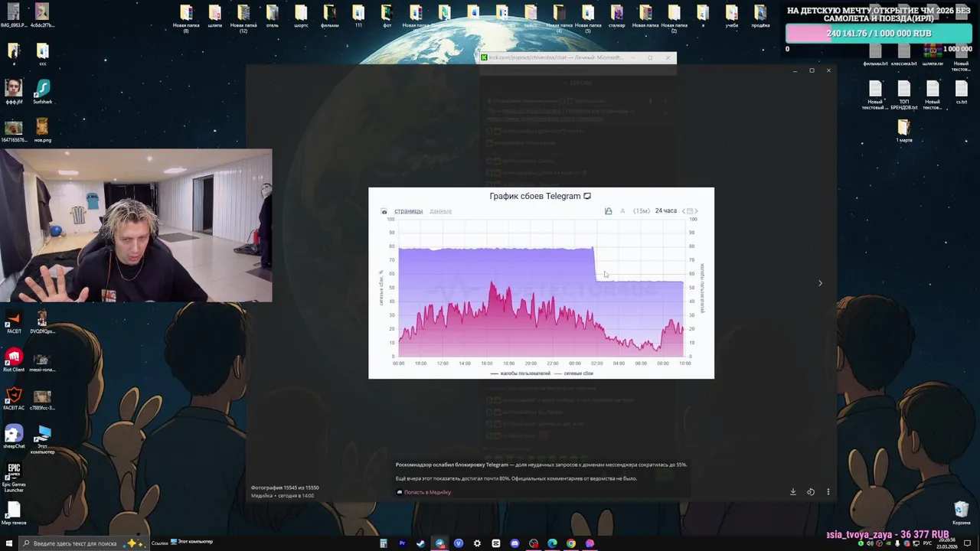
Task: Click the Telegram outage chart photo
Action: [541, 283]
